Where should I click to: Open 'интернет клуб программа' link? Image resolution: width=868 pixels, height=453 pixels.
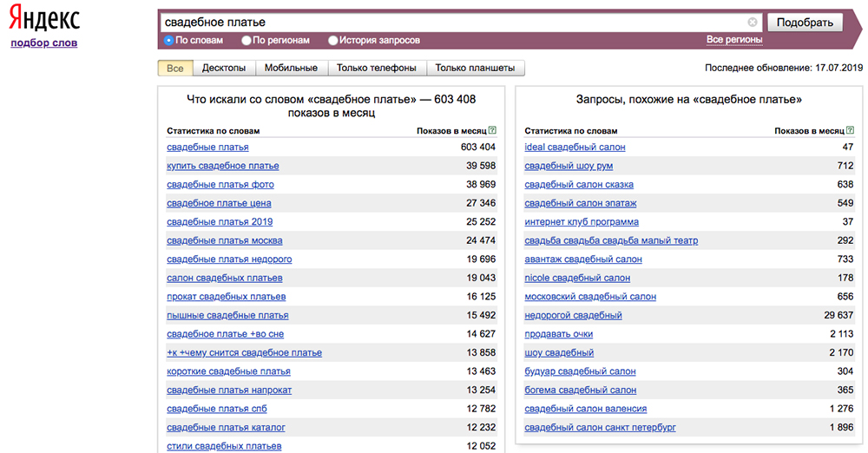(582, 222)
